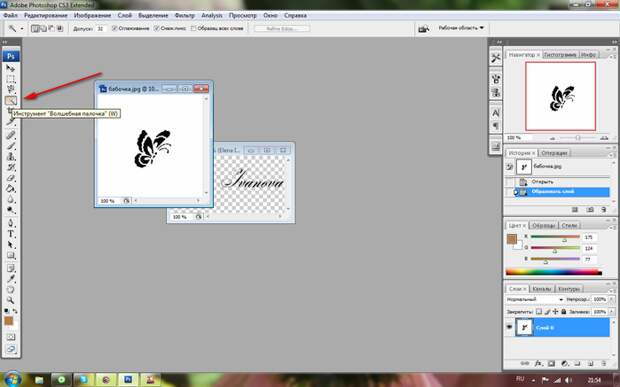
Task: Select the Type tool
Action: pyautogui.click(x=10, y=234)
